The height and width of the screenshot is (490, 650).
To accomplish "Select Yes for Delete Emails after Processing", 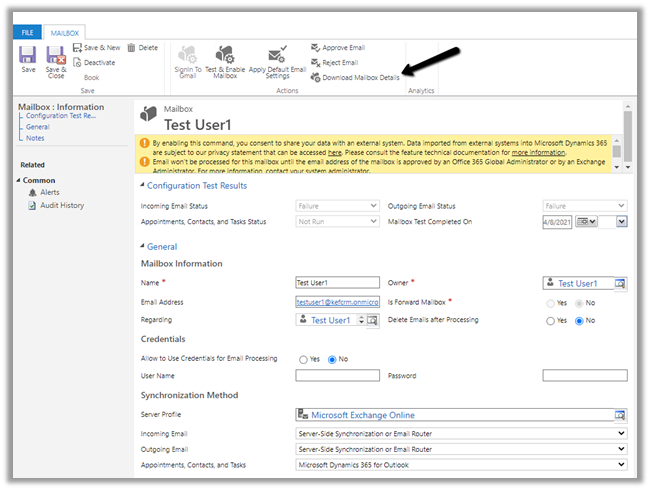I will pos(550,320).
